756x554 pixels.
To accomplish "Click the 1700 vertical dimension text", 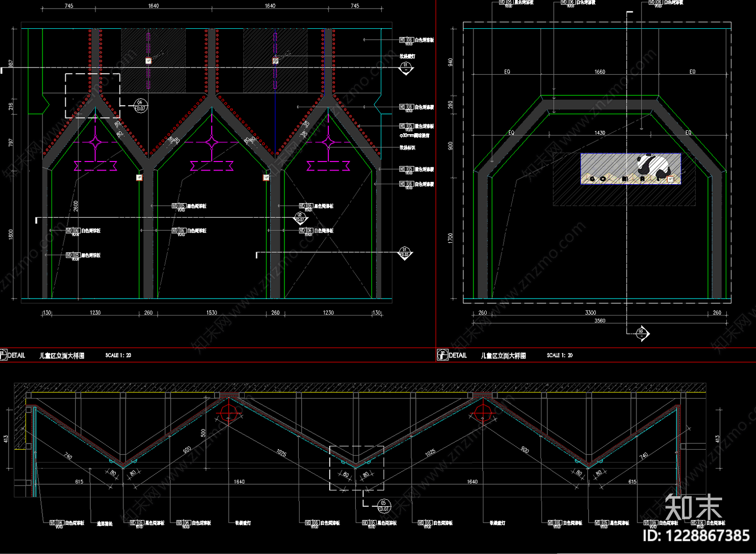I will 450,238.
